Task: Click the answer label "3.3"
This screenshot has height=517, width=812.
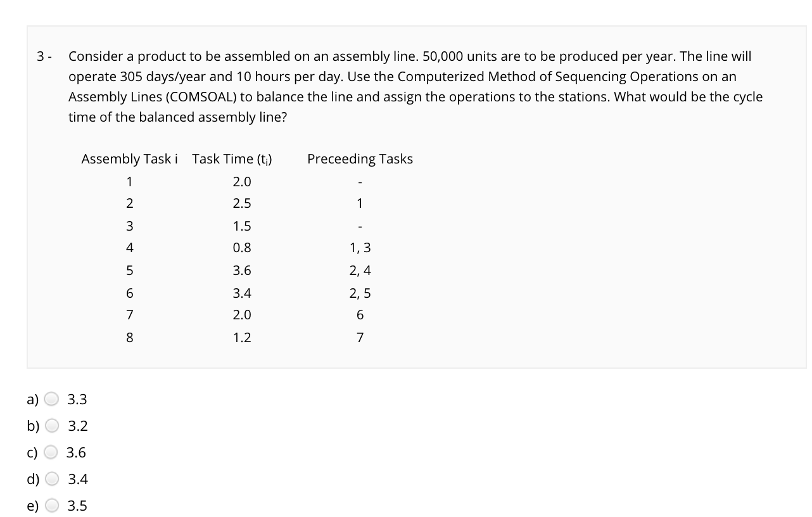Action: (77, 399)
